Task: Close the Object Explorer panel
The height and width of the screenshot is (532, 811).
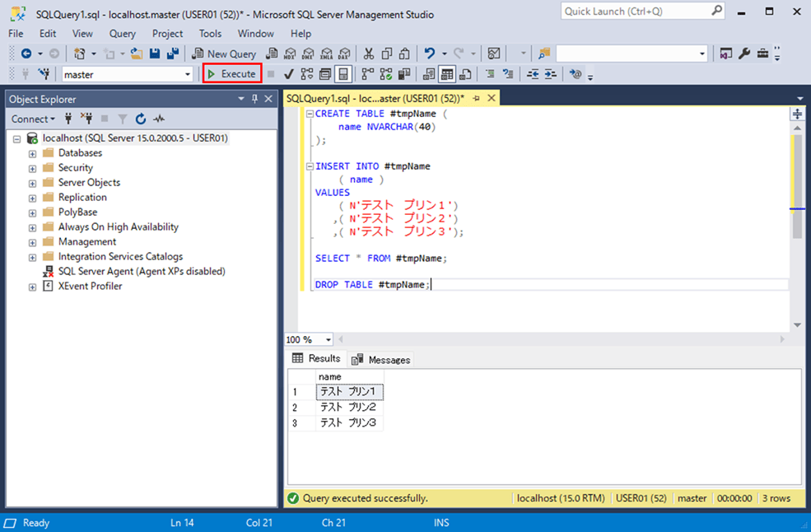Action: click(x=268, y=99)
